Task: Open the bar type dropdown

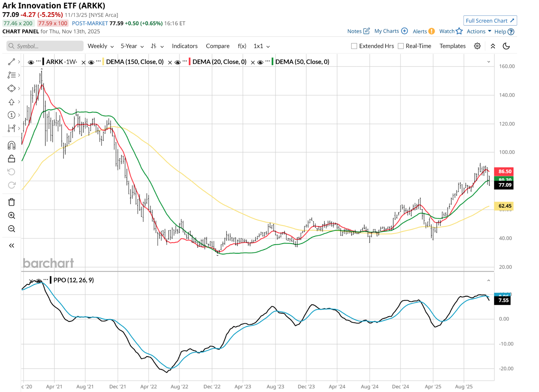Action: pyautogui.click(x=157, y=46)
